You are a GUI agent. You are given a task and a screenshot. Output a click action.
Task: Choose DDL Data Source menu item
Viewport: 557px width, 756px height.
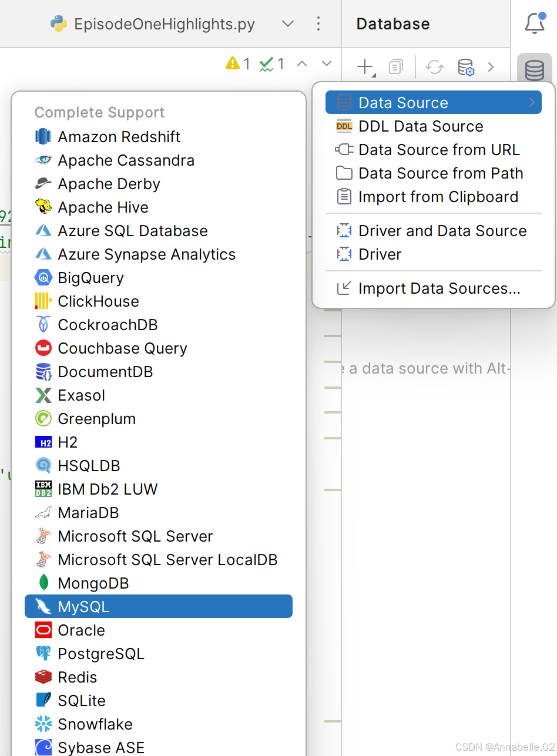point(434,126)
